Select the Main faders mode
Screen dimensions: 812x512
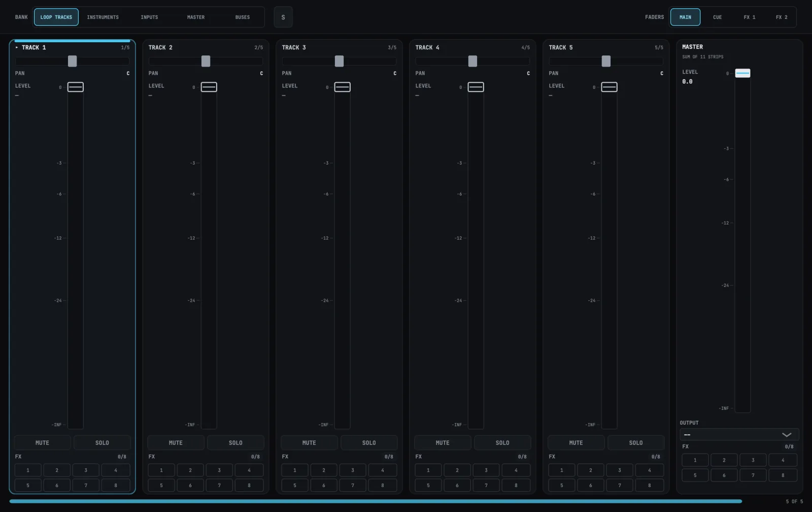coord(685,17)
